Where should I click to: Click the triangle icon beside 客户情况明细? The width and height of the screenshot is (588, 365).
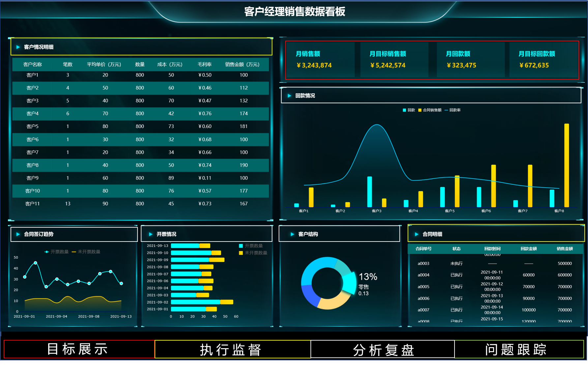pyautogui.click(x=18, y=47)
